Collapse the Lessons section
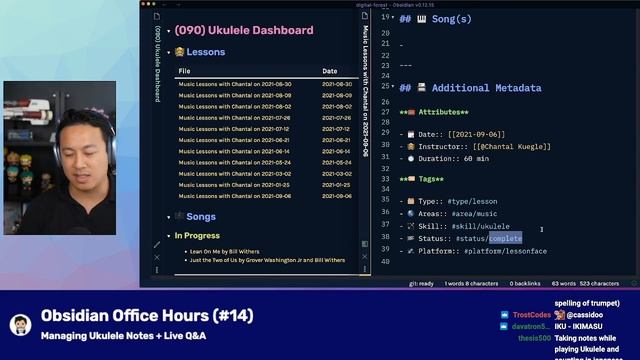 pos(169,53)
